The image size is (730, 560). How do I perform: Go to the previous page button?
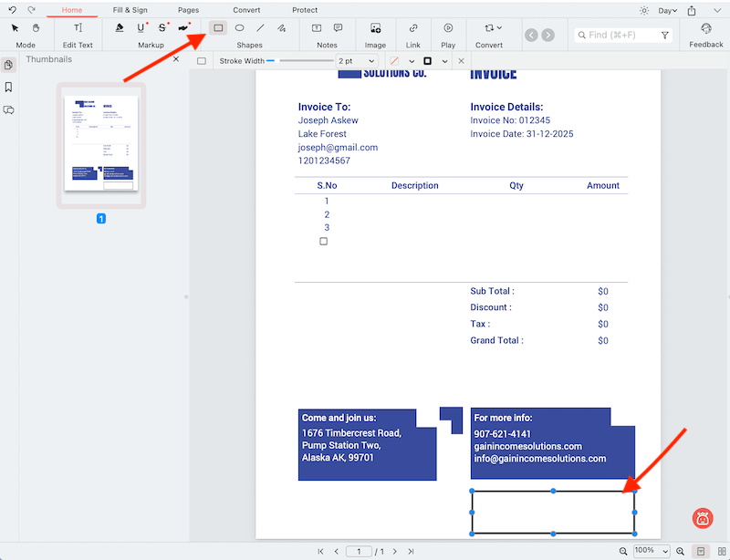click(336, 551)
